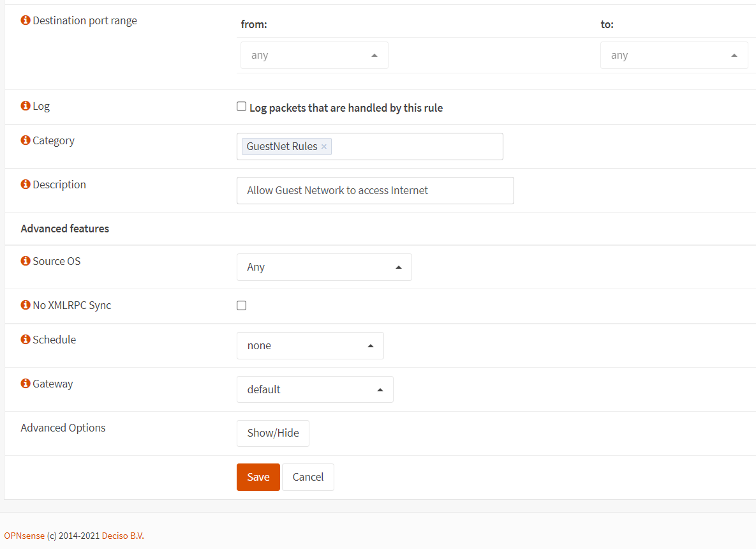
Task: Open the destination port 'from' dropdown
Action: coord(314,56)
